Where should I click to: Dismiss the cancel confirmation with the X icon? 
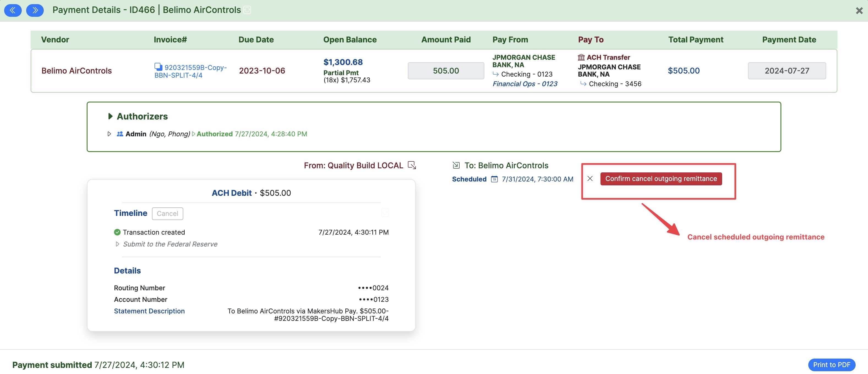tap(590, 179)
